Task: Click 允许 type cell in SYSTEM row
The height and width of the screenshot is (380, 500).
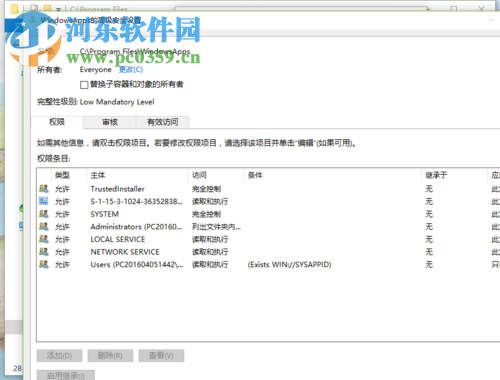Action: 62,214
